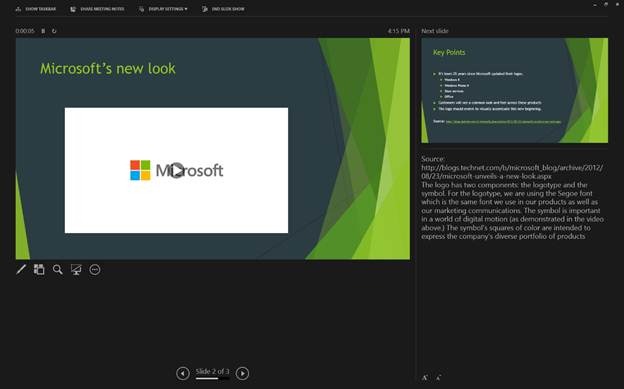
Task: Play the Microsoft logo video
Action: pyautogui.click(x=177, y=170)
